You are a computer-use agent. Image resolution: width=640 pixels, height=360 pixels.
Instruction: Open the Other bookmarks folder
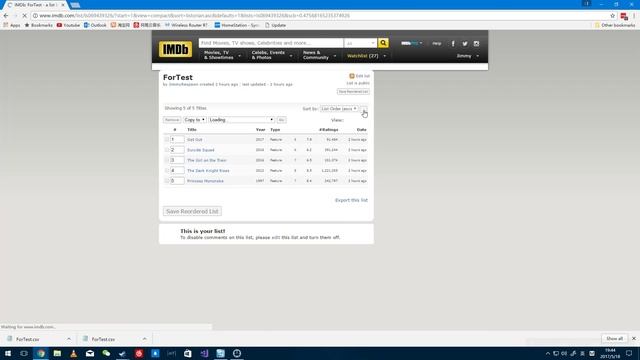pos(615,25)
